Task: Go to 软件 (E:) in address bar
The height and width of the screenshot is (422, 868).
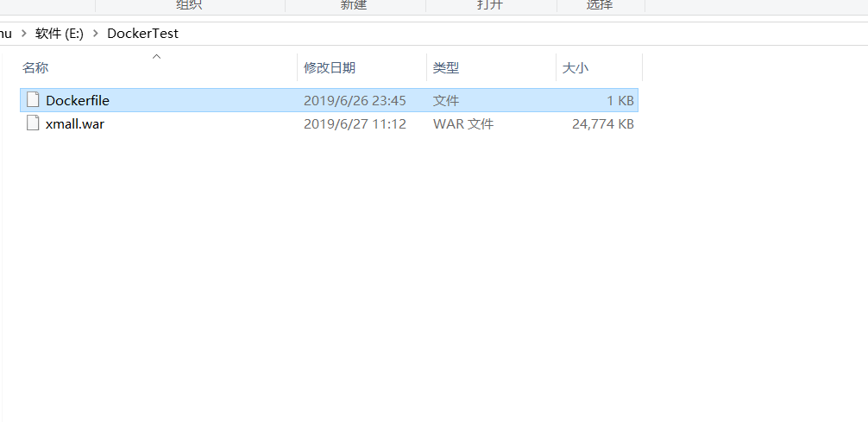Action: pyautogui.click(x=60, y=34)
